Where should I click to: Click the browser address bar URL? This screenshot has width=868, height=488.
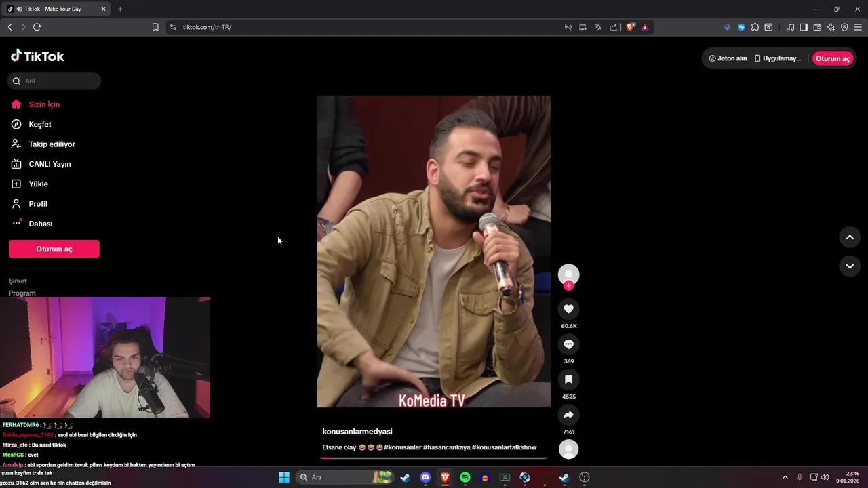tap(207, 27)
